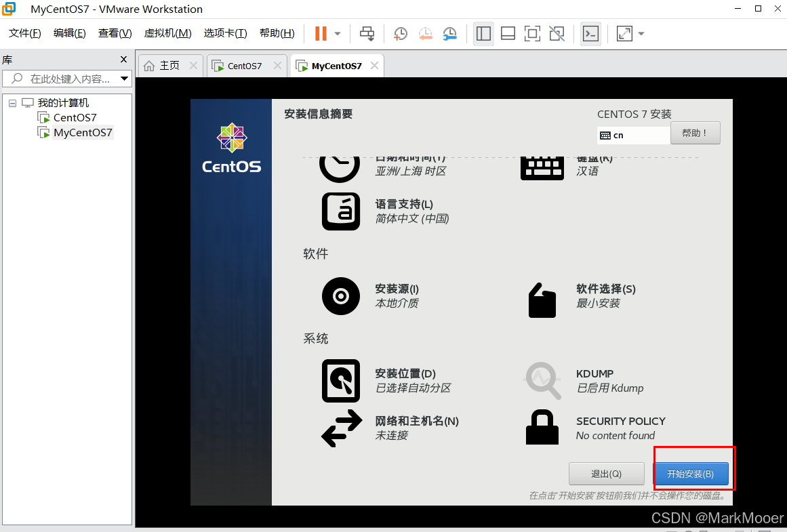Image resolution: width=787 pixels, height=532 pixels.
Task: Open 安装源(I) disc icon
Action: (341, 296)
